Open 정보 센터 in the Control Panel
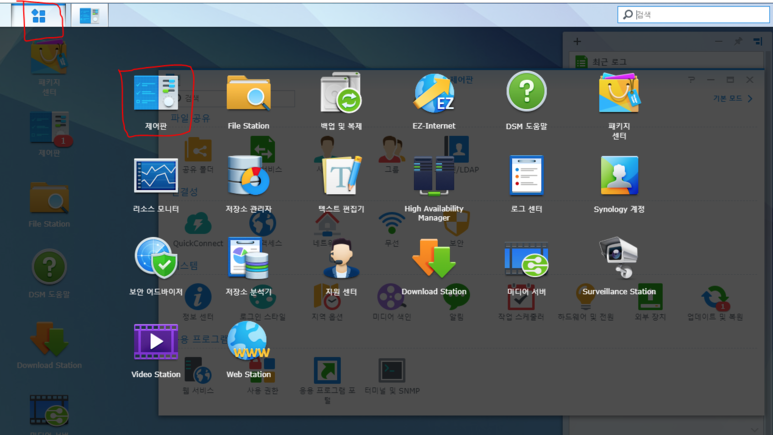 click(198, 303)
